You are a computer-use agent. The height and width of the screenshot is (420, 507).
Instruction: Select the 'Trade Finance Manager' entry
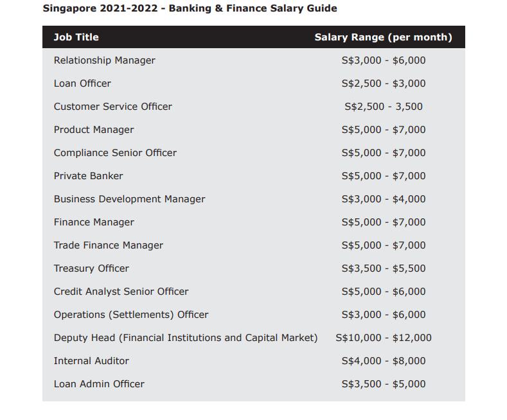pyautogui.click(x=108, y=245)
